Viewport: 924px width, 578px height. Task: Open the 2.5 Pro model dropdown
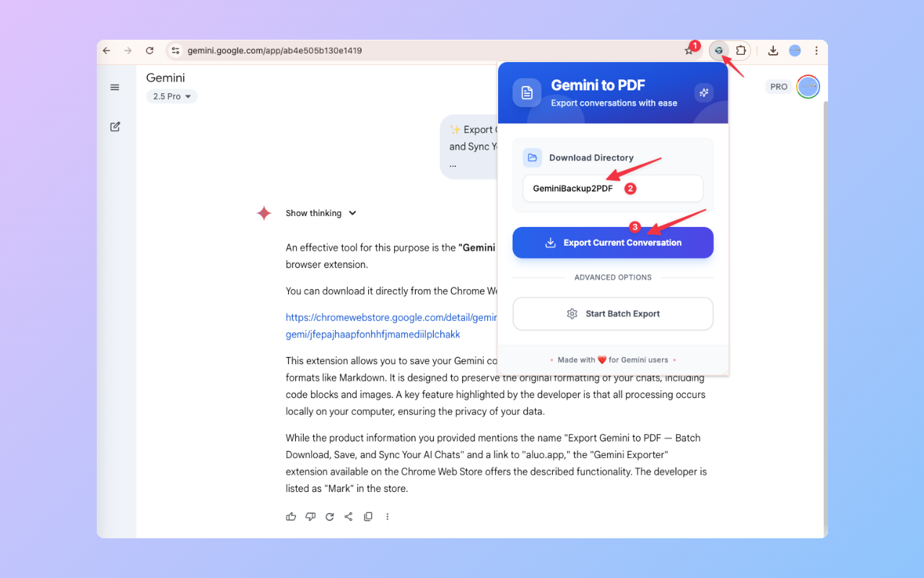pos(172,96)
